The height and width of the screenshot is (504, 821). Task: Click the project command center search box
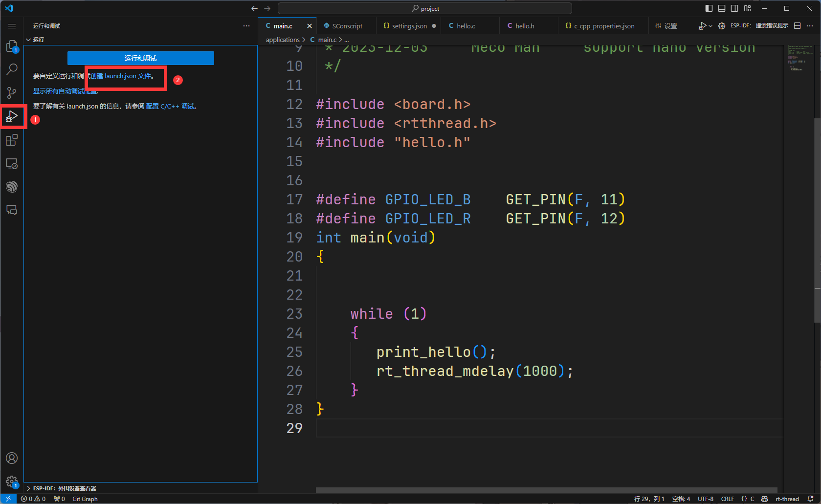(x=425, y=8)
